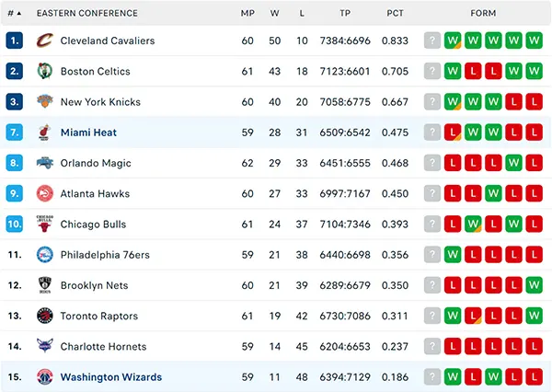Click the Chicago Bulls team logo

click(45, 224)
